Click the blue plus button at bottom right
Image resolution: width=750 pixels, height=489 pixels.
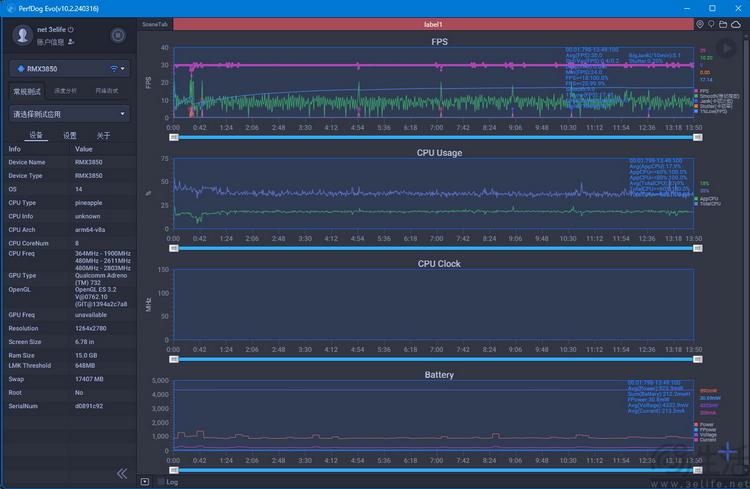(728, 452)
